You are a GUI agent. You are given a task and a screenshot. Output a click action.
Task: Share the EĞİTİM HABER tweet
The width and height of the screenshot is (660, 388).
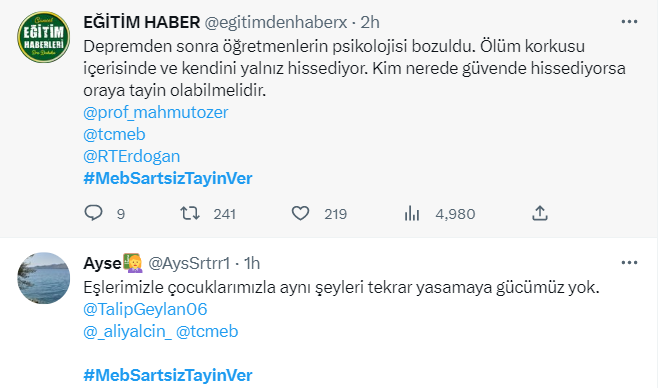540,213
